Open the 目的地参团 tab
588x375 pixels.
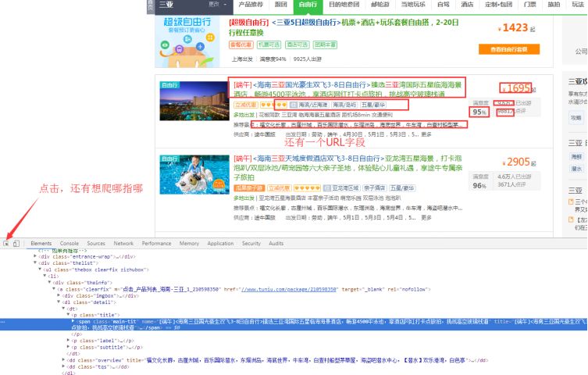coord(344,5)
